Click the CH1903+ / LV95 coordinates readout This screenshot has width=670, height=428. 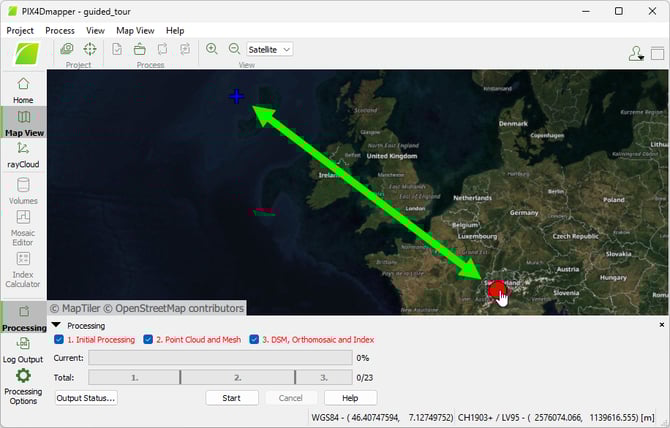click(556, 417)
